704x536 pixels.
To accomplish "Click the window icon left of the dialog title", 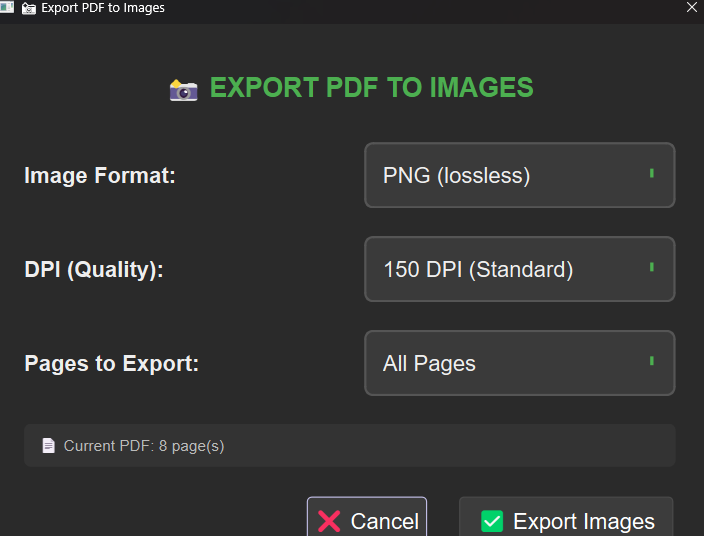I will 28,8.
